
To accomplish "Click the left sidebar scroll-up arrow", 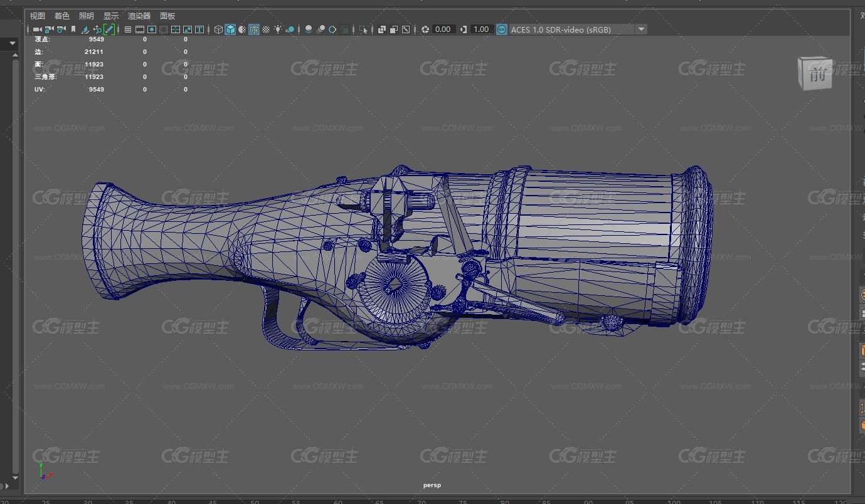I will 16,55.
